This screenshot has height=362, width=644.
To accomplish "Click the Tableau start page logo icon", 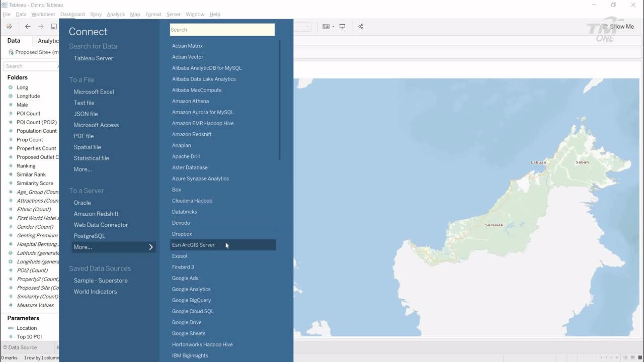I will coord(9,27).
